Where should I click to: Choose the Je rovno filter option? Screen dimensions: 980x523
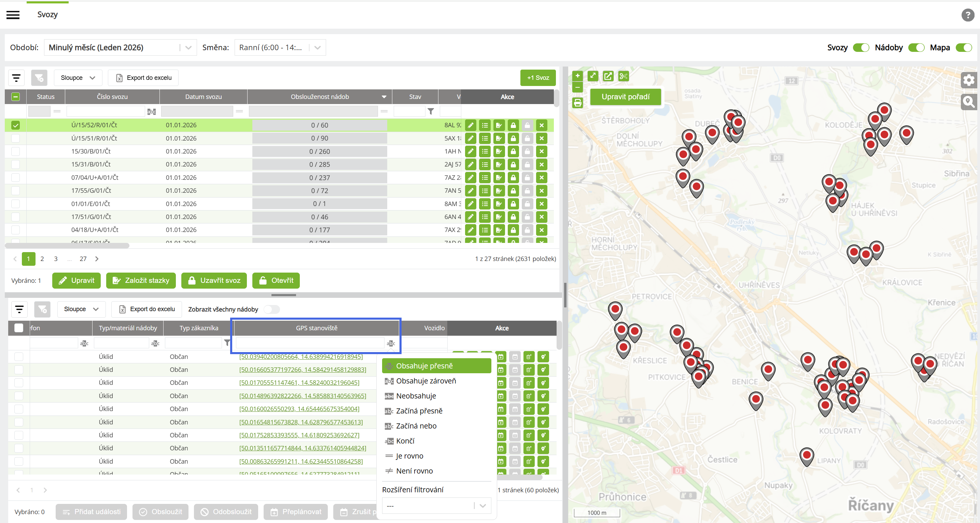point(409,456)
